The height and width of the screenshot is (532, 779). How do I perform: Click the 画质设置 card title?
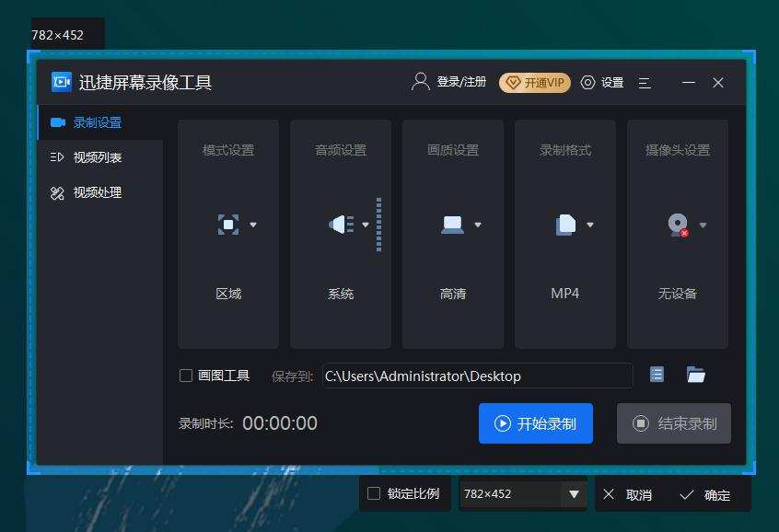click(x=453, y=150)
